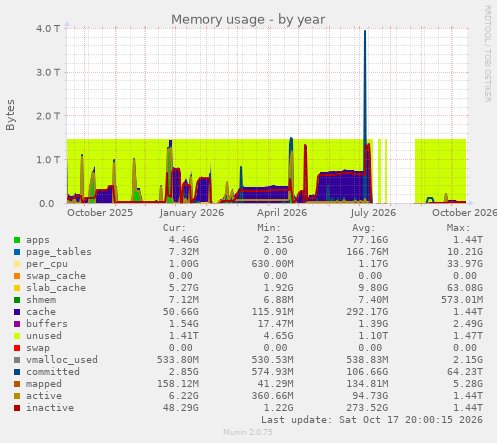Click the per_cpu legend swatch

click(x=17, y=264)
